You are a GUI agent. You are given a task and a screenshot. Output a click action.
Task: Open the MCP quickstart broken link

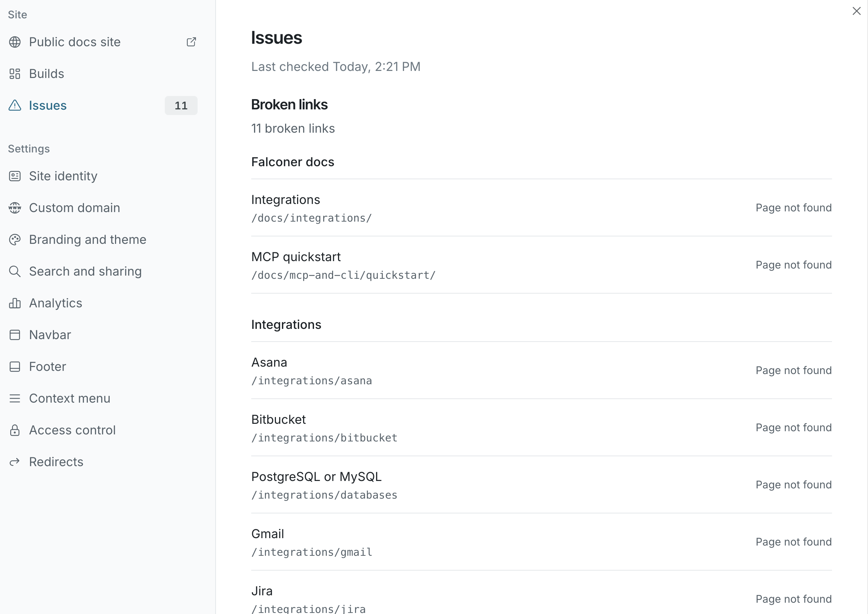pyautogui.click(x=541, y=265)
